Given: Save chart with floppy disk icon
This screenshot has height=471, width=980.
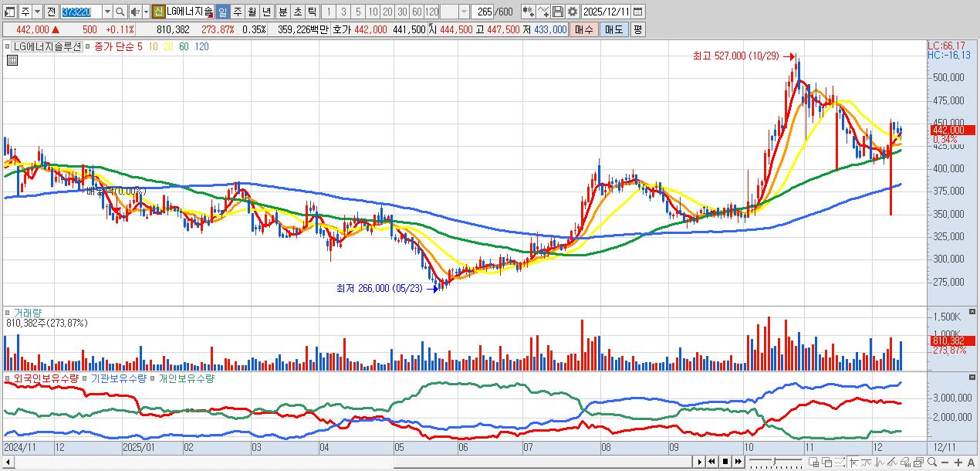Looking at the screenshot, I should 558,12.
